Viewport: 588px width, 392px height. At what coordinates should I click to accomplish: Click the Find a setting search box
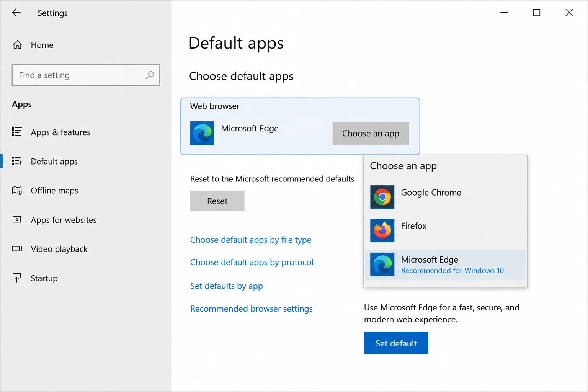click(86, 75)
